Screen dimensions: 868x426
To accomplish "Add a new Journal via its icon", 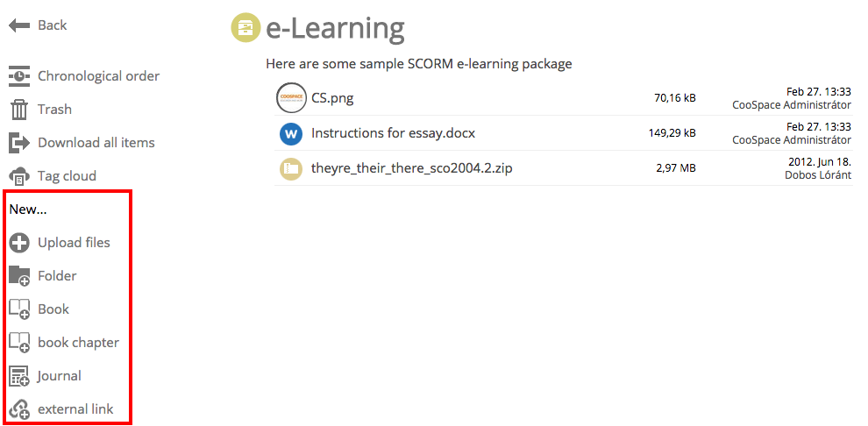I will point(19,376).
